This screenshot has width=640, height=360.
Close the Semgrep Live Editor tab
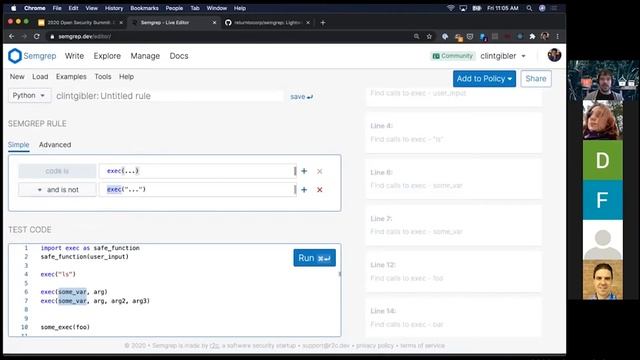[214, 23]
